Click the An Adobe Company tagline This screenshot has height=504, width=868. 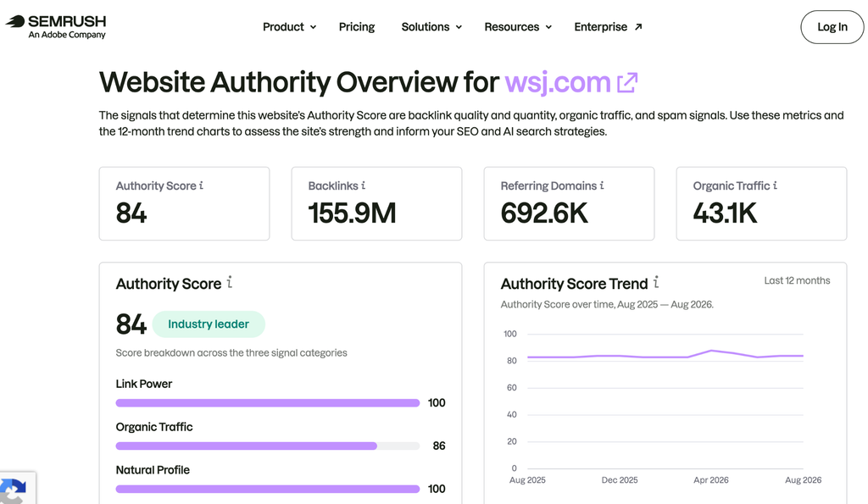[67, 35]
